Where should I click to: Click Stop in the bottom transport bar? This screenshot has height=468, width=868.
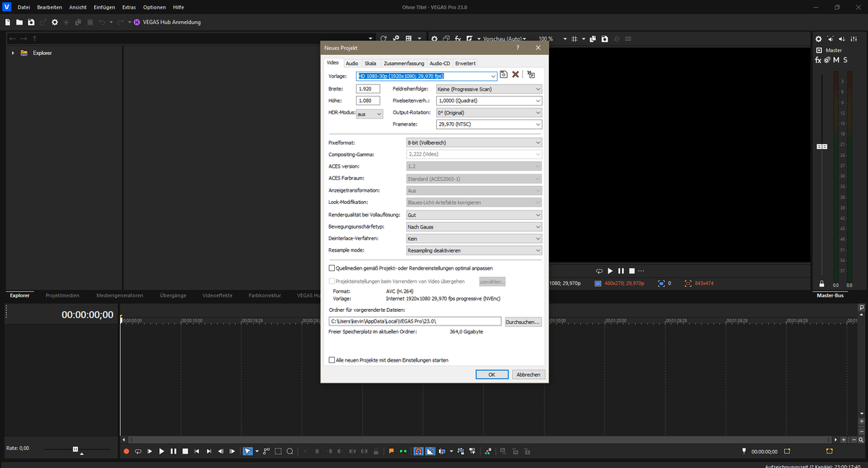(x=185, y=451)
